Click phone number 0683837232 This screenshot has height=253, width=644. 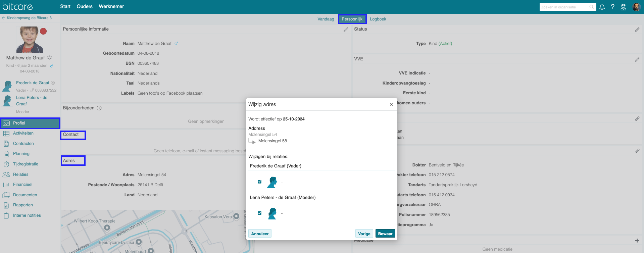click(x=46, y=90)
